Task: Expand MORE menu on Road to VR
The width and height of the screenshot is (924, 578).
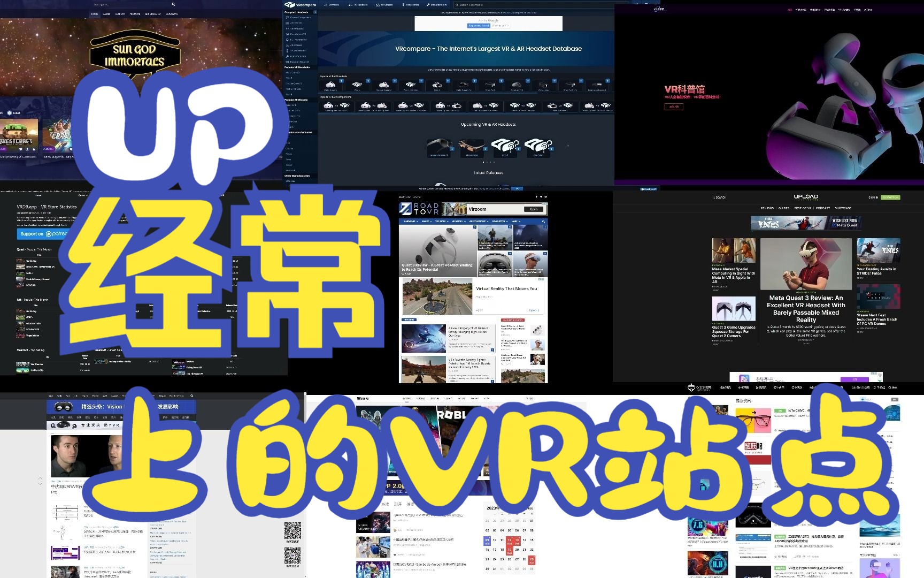Action: [x=515, y=221]
